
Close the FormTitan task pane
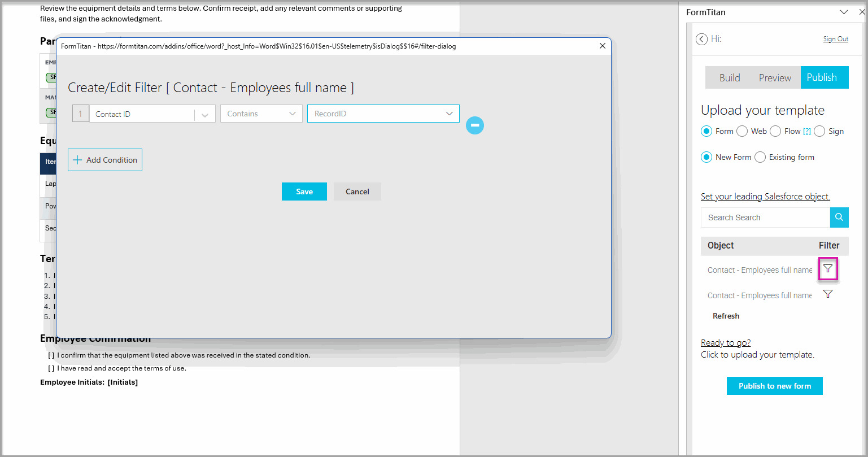[x=862, y=12]
